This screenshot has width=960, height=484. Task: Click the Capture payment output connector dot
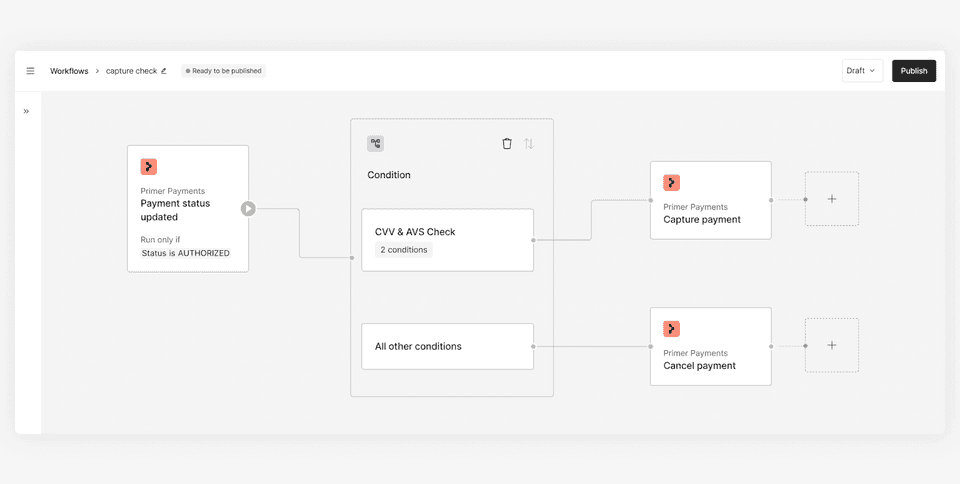click(x=771, y=200)
